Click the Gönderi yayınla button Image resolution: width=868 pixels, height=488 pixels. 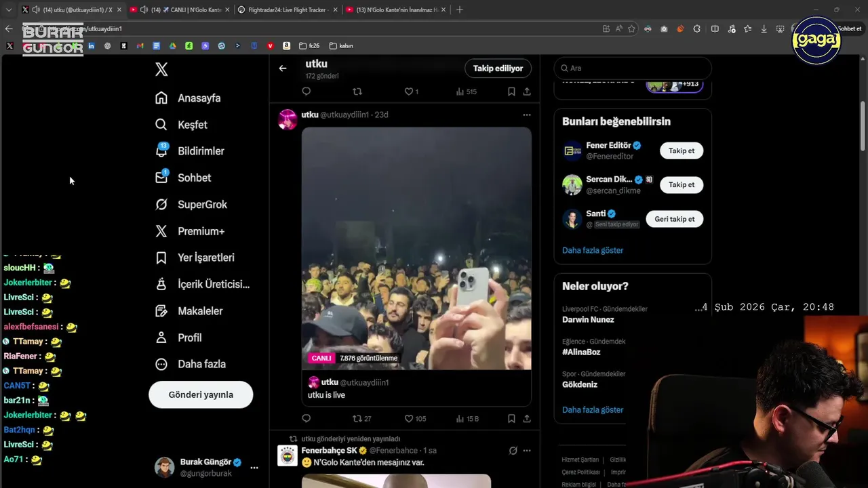tap(201, 394)
